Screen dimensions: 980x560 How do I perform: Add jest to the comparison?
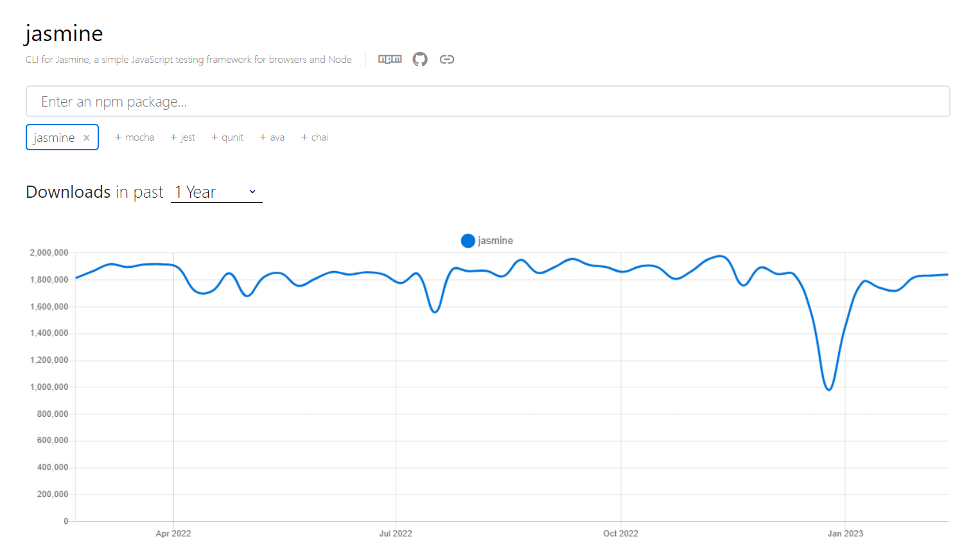(x=183, y=137)
